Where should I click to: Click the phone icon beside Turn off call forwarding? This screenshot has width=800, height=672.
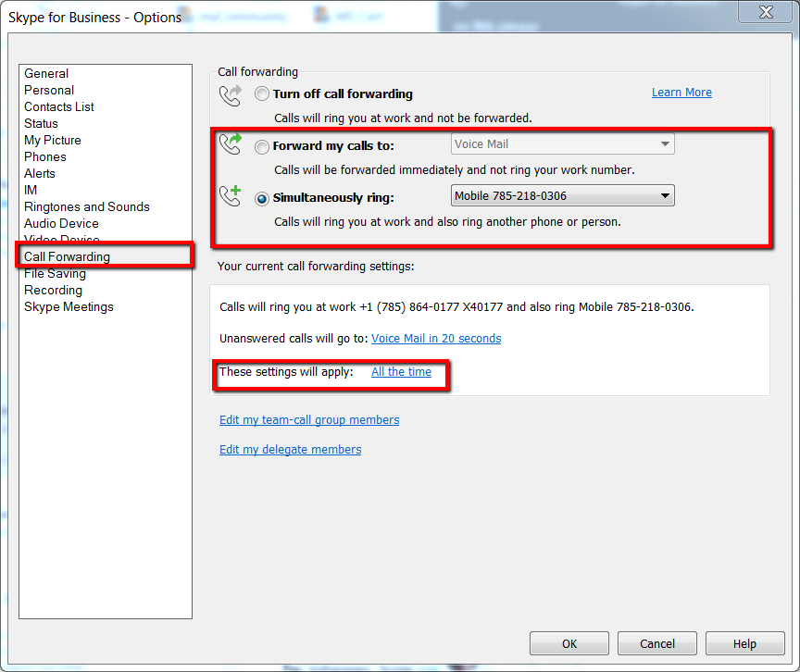point(231,94)
